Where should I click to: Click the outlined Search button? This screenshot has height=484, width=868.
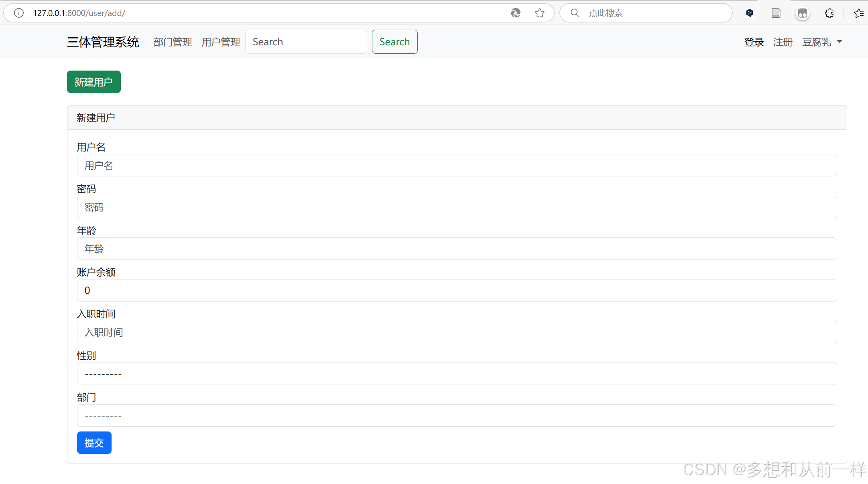coord(394,42)
